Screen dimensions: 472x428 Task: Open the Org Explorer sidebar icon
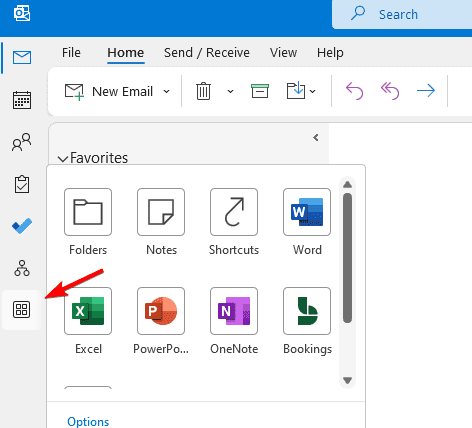22,268
